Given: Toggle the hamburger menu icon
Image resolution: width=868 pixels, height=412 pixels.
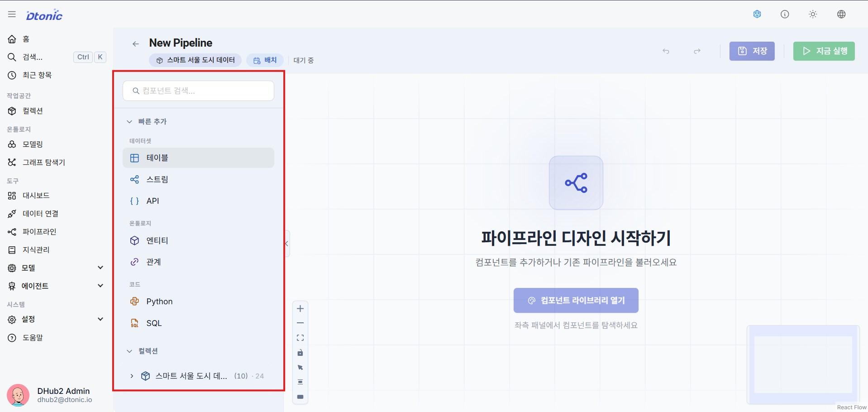Looking at the screenshot, I should (12, 14).
